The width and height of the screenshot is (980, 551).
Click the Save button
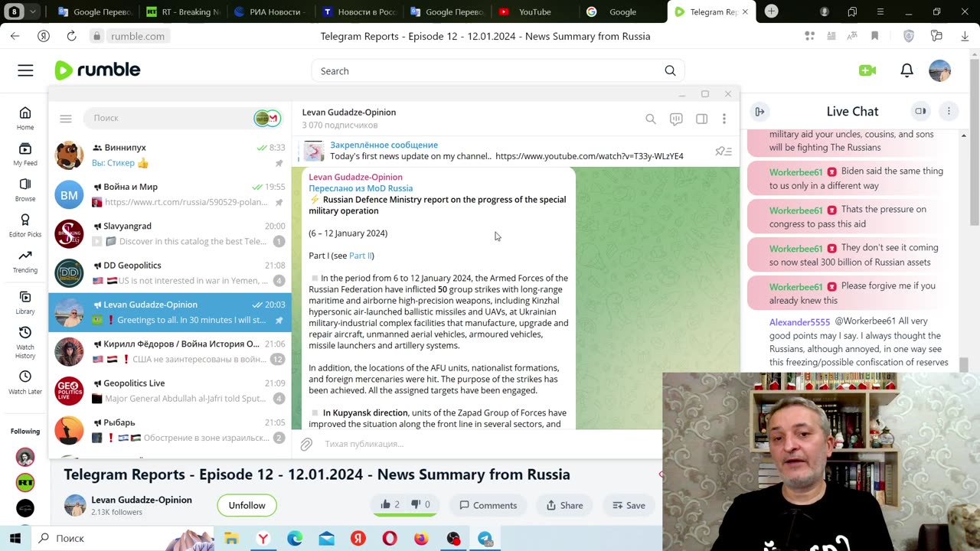pos(629,505)
